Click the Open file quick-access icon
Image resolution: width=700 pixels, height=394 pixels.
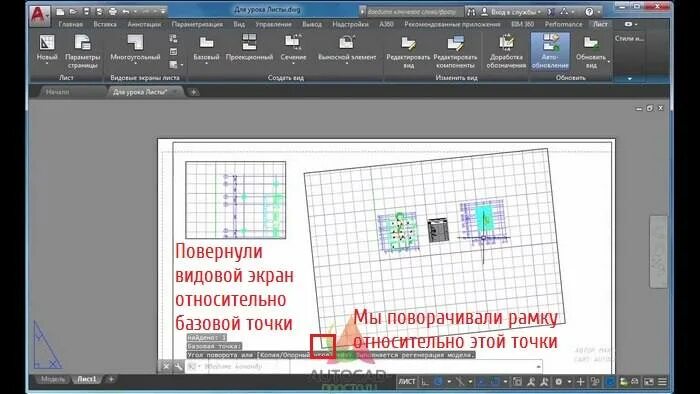point(74,12)
